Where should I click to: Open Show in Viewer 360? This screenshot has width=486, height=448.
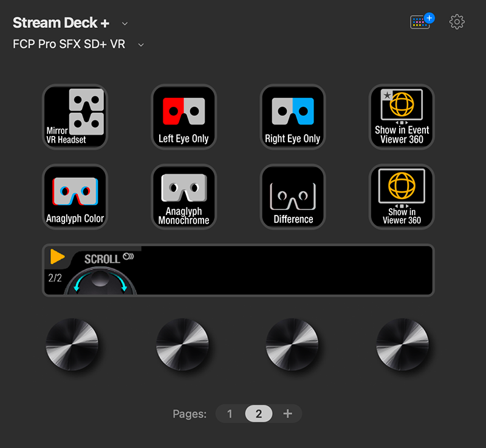[x=401, y=197]
